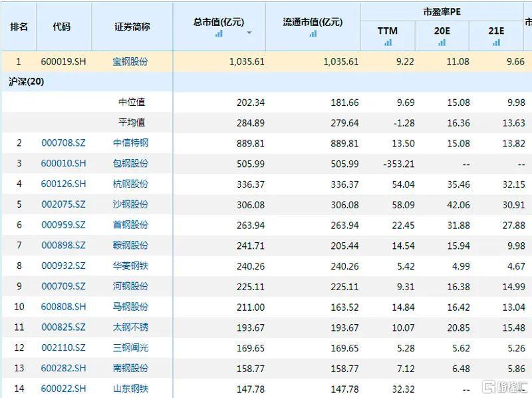Screen dimensions: 532x398
Task: Open stock name 三钢闽光
Action: (130, 347)
